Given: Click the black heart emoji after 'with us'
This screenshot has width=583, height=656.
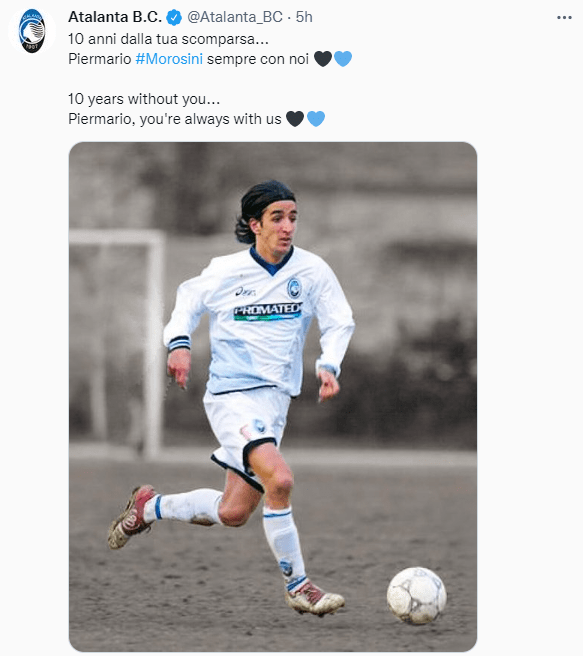Looking at the screenshot, I should click(x=295, y=119).
